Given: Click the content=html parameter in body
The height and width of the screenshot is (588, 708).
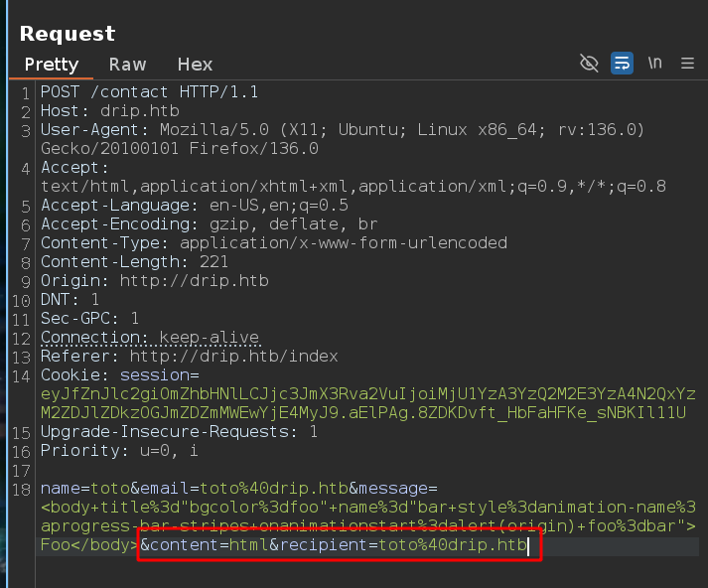Looking at the screenshot, I should point(208,545).
